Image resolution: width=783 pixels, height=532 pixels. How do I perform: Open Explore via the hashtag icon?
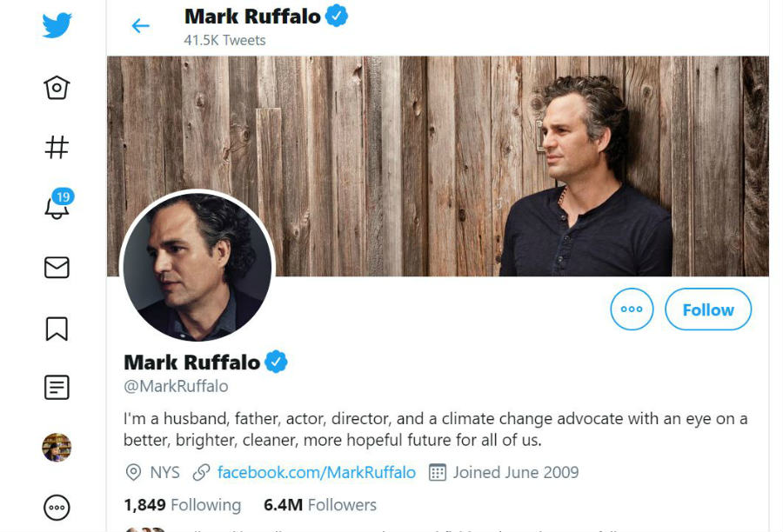click(x=56, y=147)
